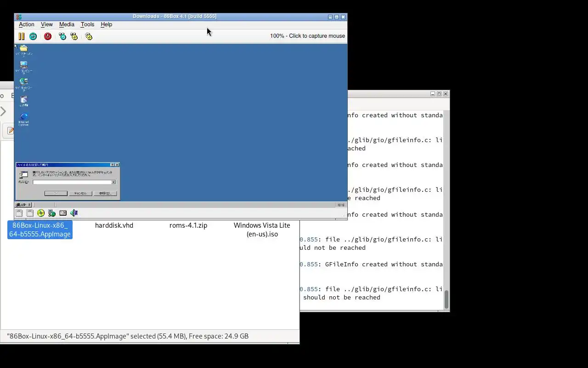This screenshot has width=588, height=368.
Task: Click the gray hard disk status bar icon
Action: [63, 213]
